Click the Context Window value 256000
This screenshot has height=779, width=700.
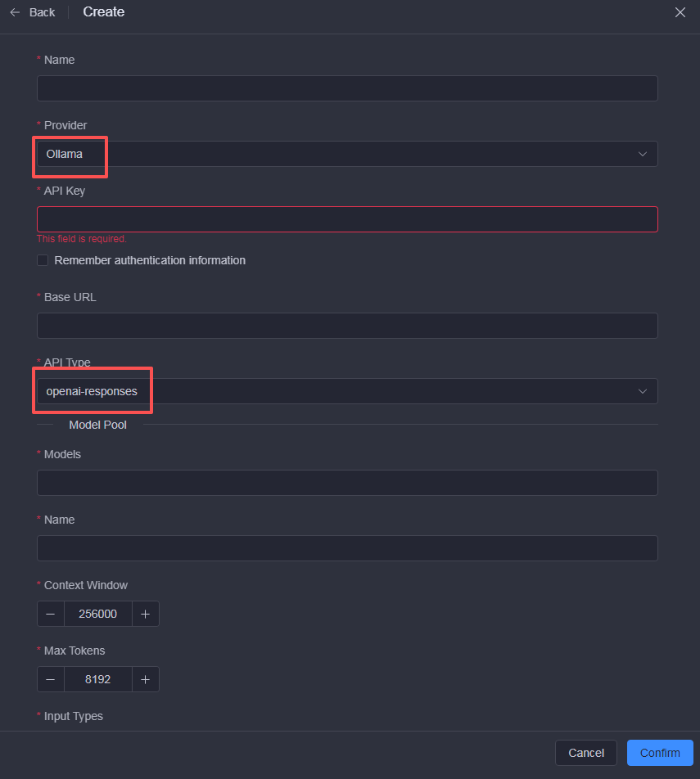97,614
